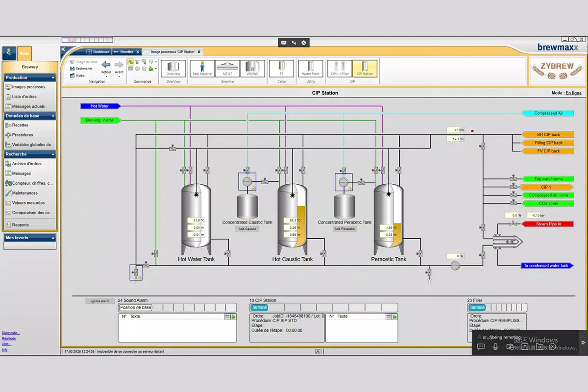This screenshot has height=392, width=588.
Task: Collapse the sidebar with double chevron
Action: pyautogui.click(x=63, y=49)
